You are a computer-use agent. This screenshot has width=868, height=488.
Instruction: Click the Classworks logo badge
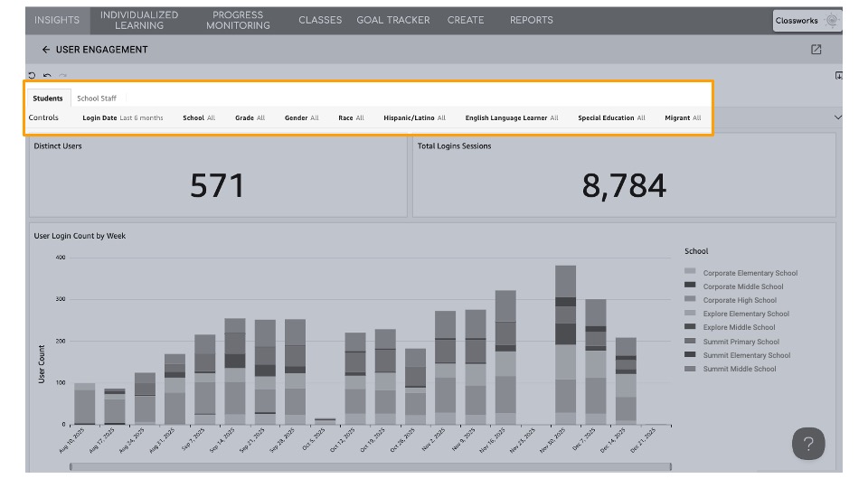[x=807, y=20]
